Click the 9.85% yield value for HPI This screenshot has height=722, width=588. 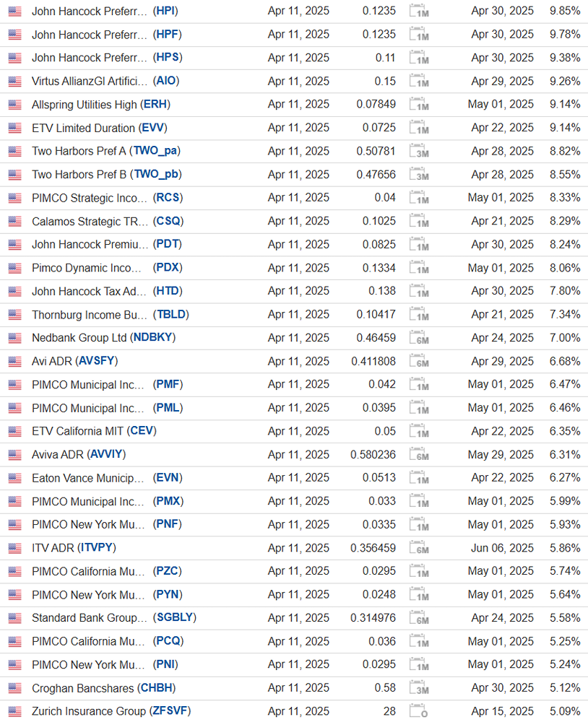(x=565, y=12)
